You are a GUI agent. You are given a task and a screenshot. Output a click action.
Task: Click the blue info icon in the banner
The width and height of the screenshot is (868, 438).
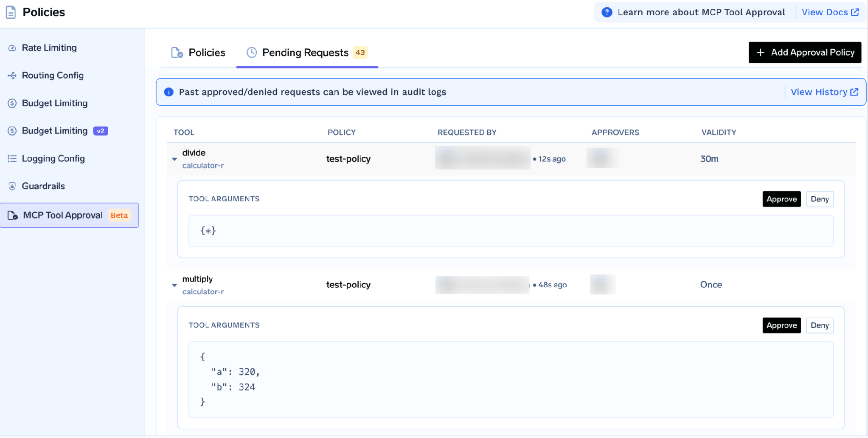click(x=169, y=92)
